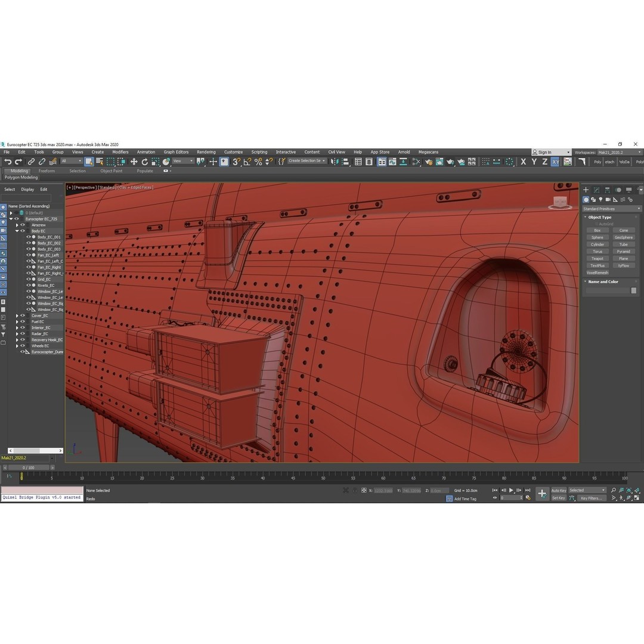This screenshot has height=644, width=644.
Task: Hide the Airscrew group via eye icon
Action: (23, 225)
